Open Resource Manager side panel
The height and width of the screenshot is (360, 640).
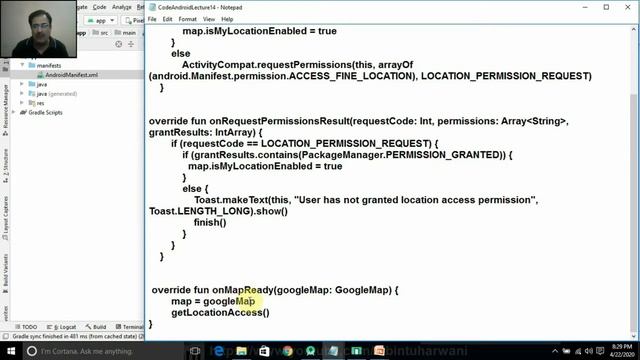pos(5,109)
